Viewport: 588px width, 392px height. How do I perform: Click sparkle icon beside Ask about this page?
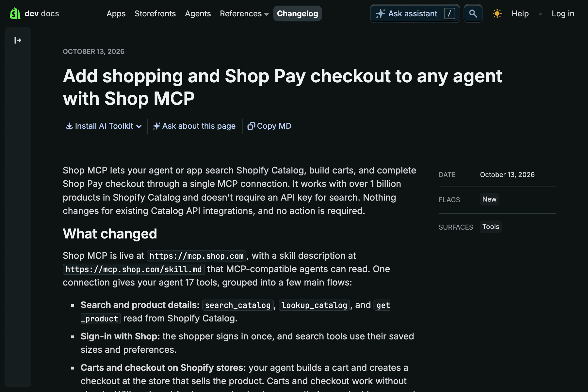(156, 126)
